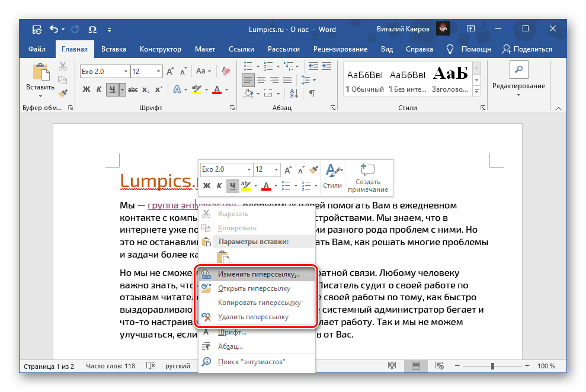Move the zoom slider handle
The image size is (586, 392).
click(492, 366)
